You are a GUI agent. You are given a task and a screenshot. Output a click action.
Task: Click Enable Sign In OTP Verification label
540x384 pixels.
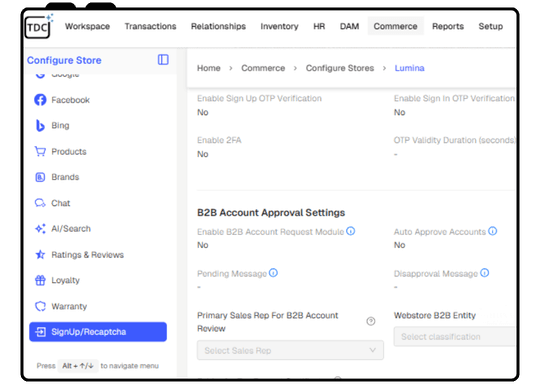[x=455, y=98]
